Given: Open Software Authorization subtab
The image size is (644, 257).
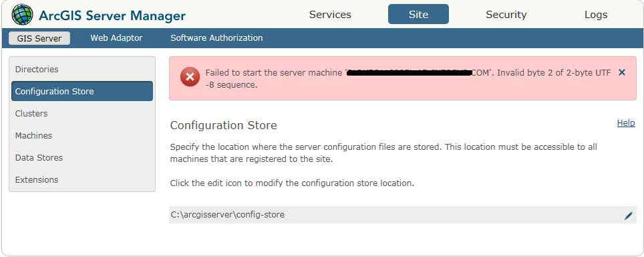Looking at the screenshot, I should point(216,38).
